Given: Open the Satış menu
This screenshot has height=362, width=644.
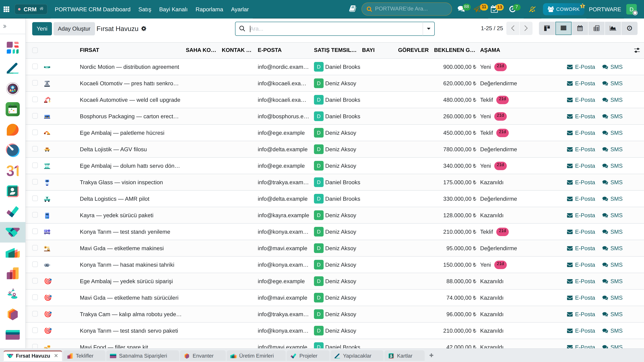Looking at the screenshot, I should coord(145,9).
